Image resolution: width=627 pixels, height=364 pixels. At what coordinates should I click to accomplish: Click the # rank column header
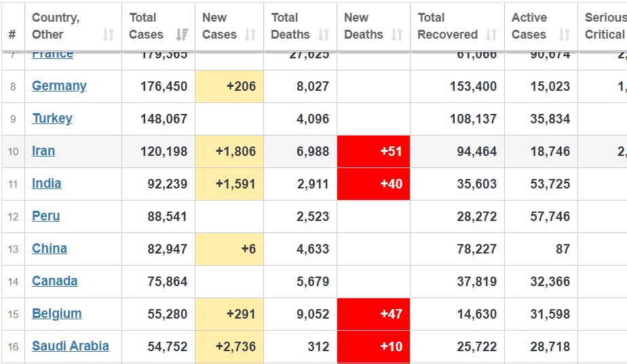[12, 35]
